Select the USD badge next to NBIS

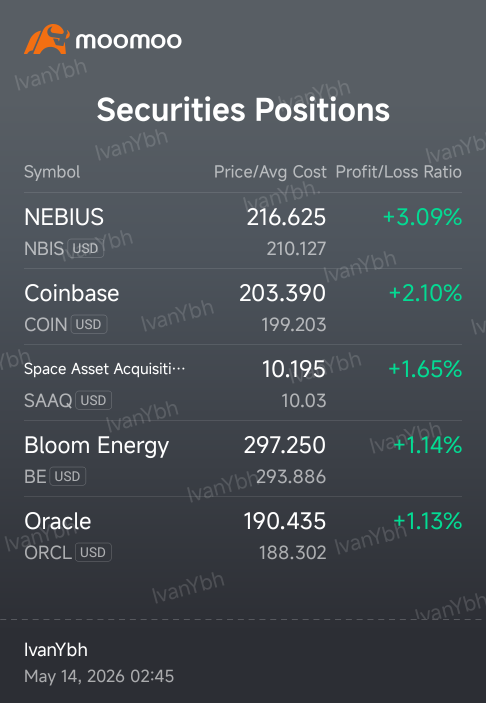(x=85, y=248)
